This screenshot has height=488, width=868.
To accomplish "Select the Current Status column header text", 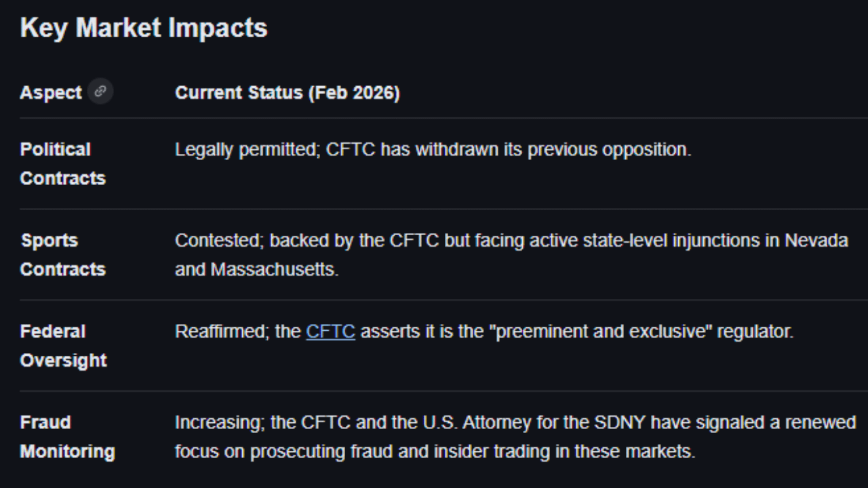I will point(288,93).
